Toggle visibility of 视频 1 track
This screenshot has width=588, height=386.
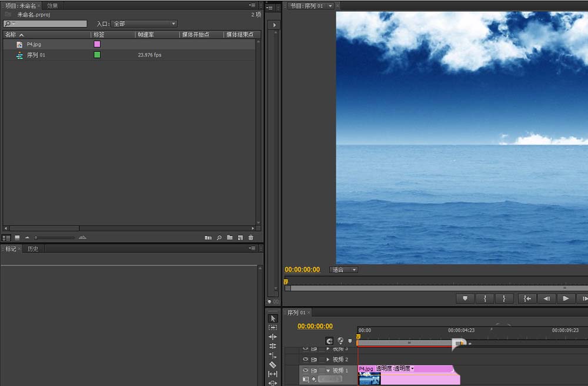click(305, 371)
